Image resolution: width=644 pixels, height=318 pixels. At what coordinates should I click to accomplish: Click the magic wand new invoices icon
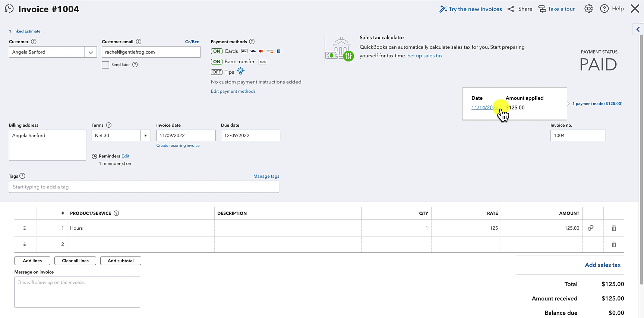443,9
